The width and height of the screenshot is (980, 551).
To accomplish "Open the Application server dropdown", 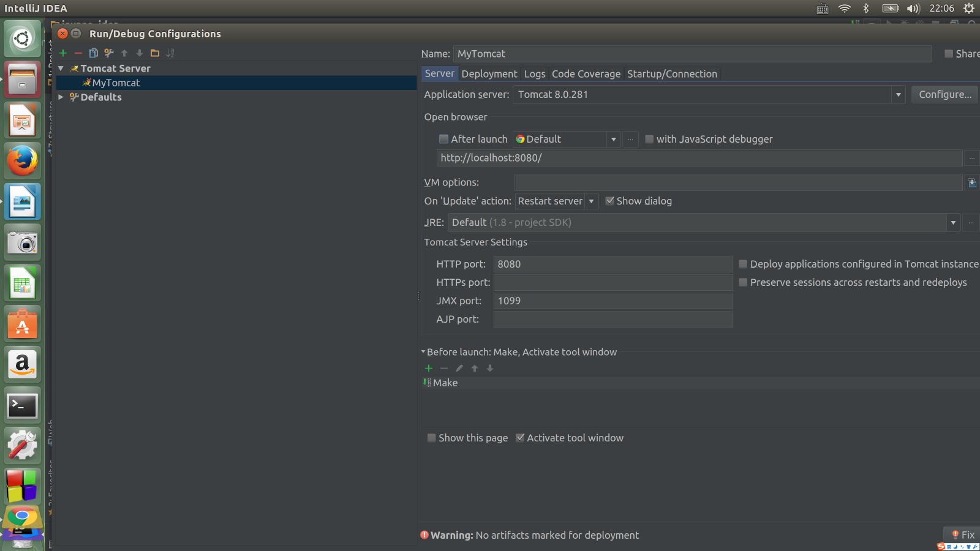I will pyautogui.click(x=898, y=95).
